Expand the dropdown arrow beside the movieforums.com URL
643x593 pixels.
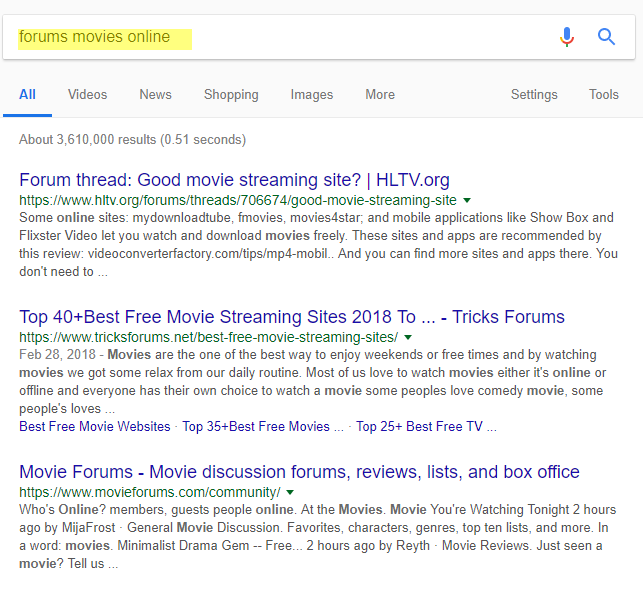[x=290, y=492]
